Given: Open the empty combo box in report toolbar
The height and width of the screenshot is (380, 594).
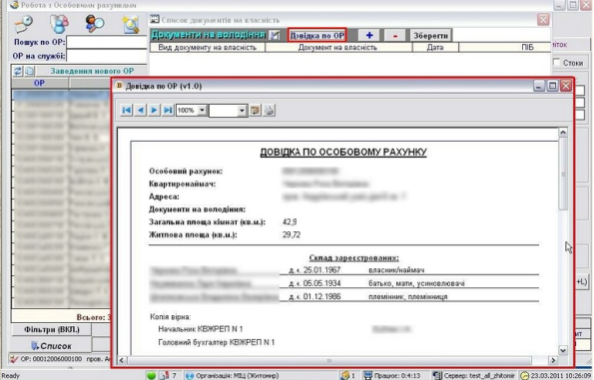Looking at the screenshot, I should pyautogui.click(x=228, y=110).
